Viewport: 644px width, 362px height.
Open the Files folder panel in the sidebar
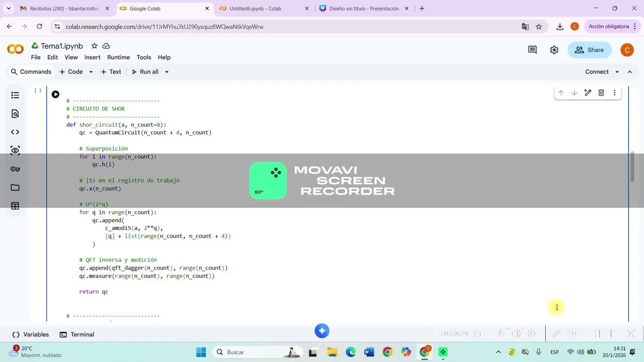tap(15, 188)
